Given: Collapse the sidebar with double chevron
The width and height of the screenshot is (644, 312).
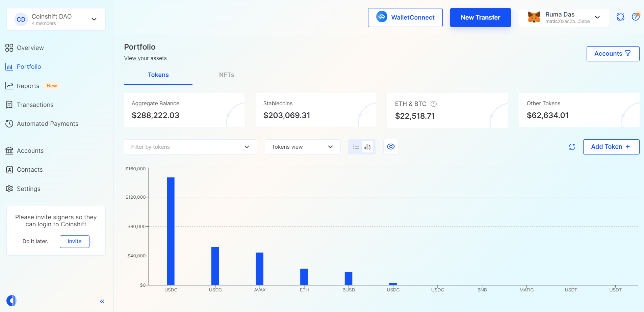Looking at the screenshot, I should pyautogui.click(x=102, y=301).
